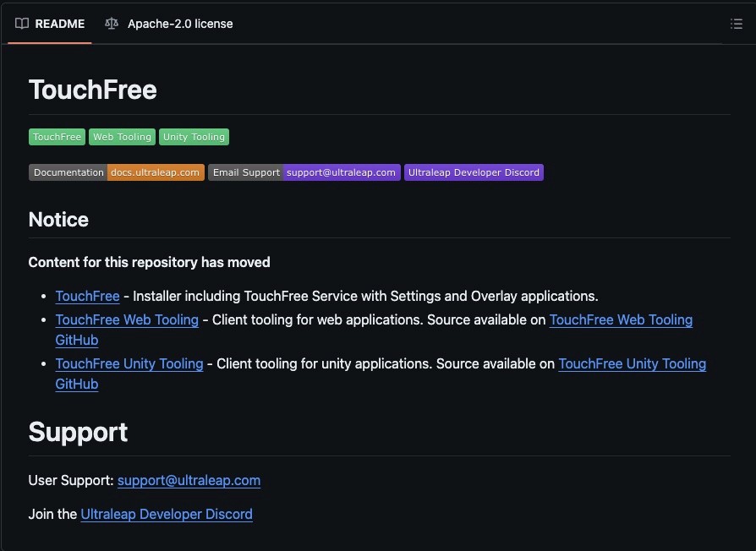This screenshot has width=756, height=551.
Task: Click the Web Tooling badge
Action: coord(122,137)
